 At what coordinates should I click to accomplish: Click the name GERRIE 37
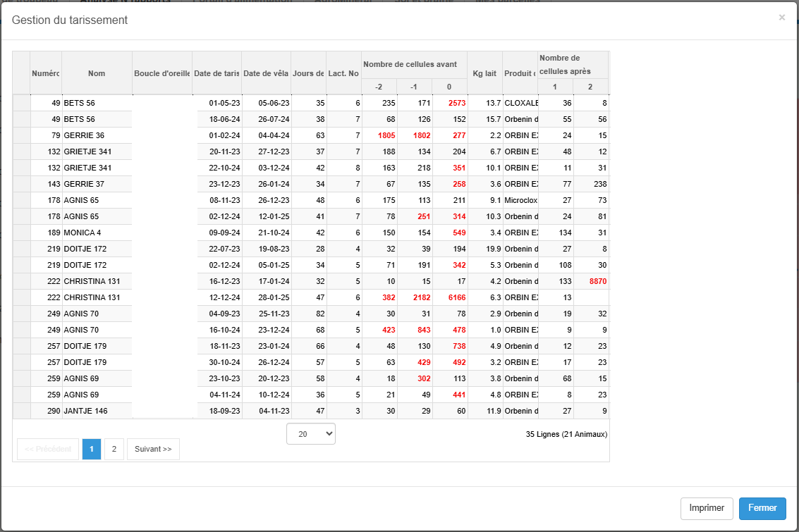[x=84, y=184]
